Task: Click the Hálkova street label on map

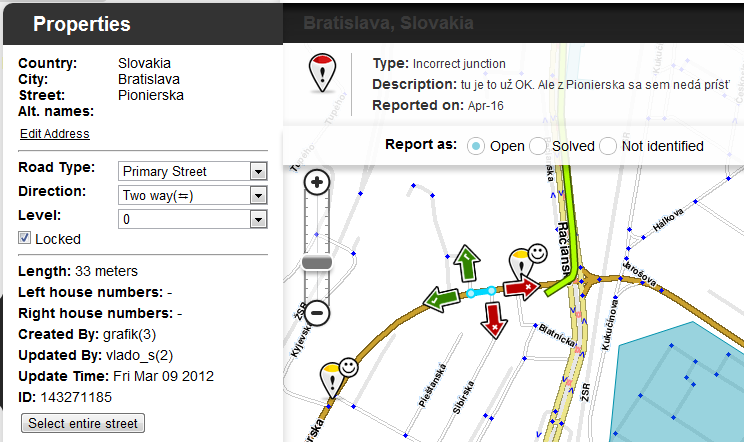Action: (x=668, y=220)
